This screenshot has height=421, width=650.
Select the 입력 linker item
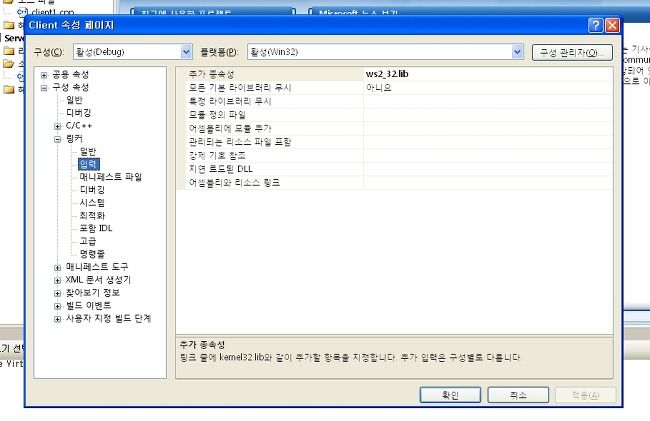pos(88,164)
